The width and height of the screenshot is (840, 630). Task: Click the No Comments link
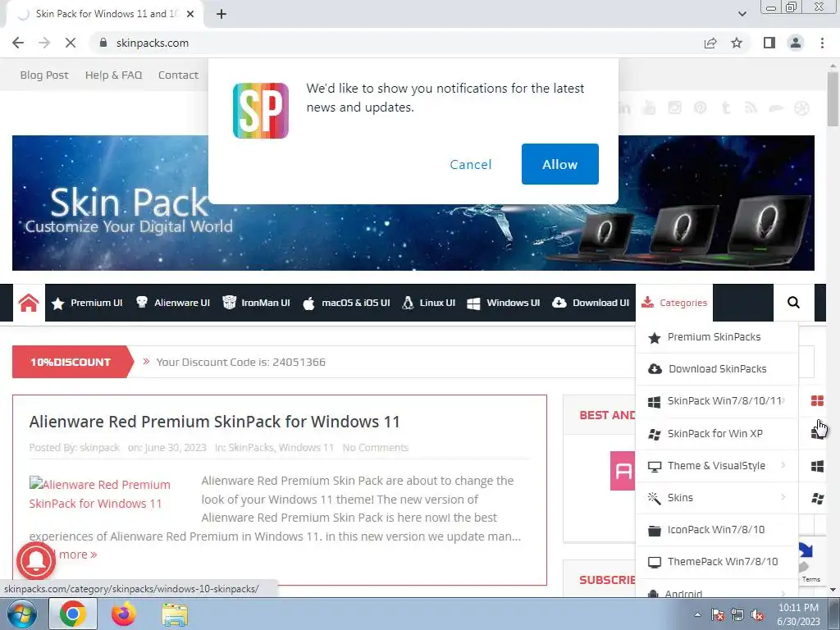pos(376,447)
